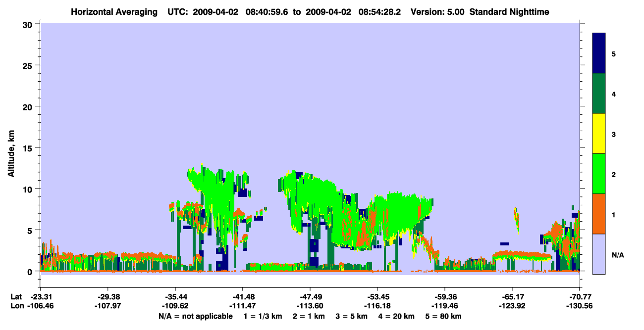Click the colorbar label 5
This screenshot has height=330, width=644.
pos(614,53)
